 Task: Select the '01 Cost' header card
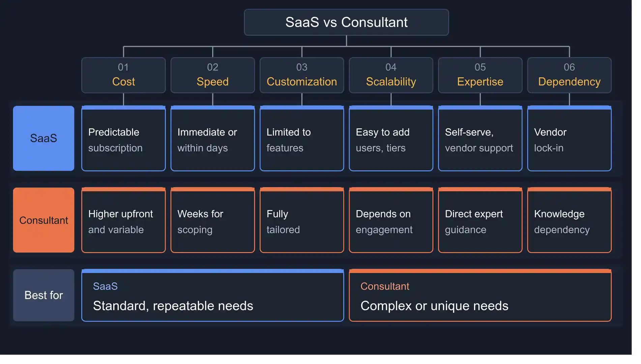(x=123, y=75)
